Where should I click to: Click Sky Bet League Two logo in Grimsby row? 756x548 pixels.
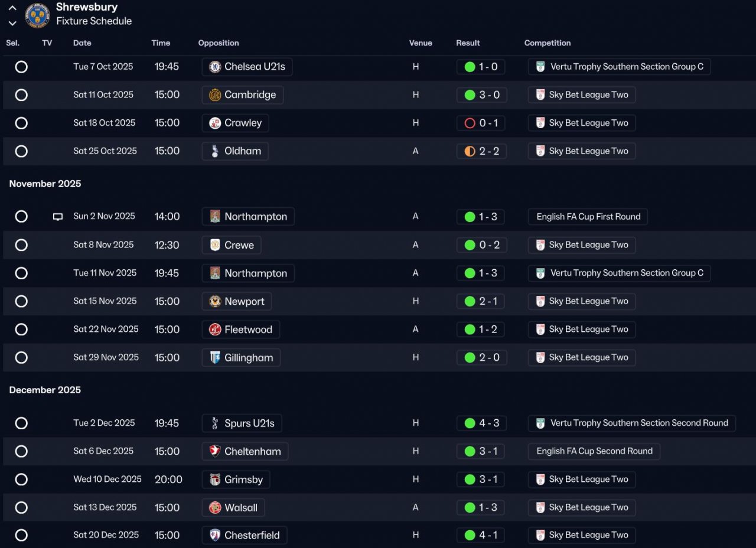(540, 480)
